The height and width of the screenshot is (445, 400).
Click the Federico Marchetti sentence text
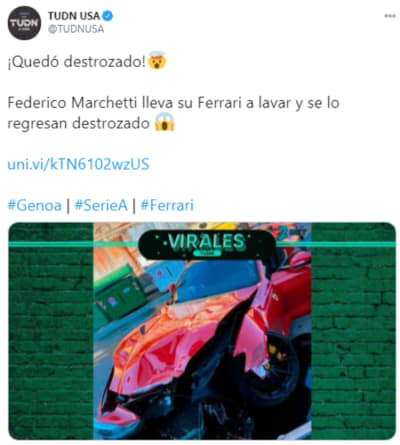click(173, 113)
